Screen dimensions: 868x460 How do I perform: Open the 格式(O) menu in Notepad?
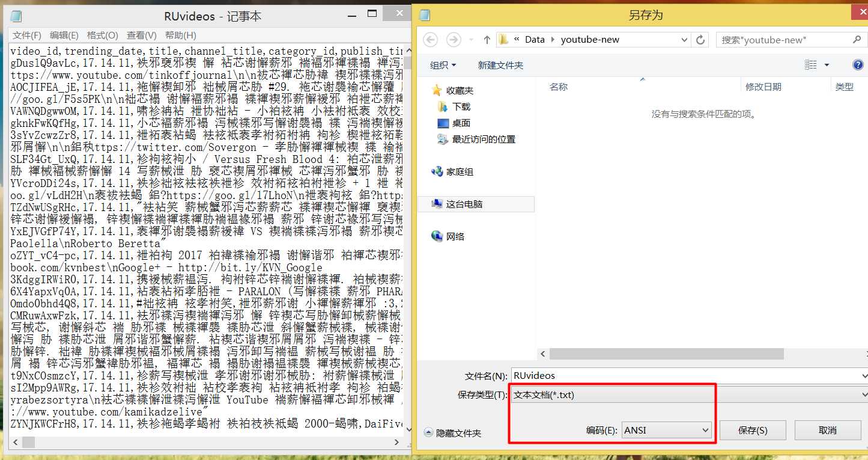[102, 35]
